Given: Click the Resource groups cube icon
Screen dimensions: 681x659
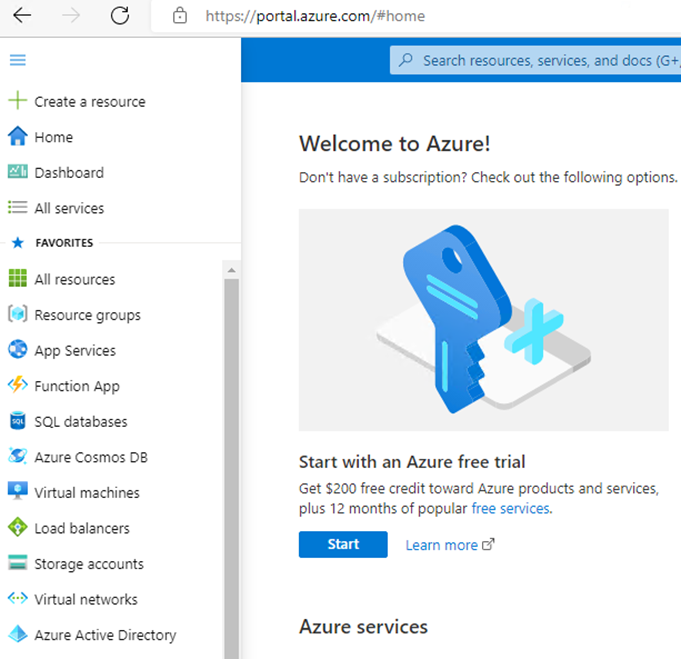Looking at the screenshot, I should [17, 315].
